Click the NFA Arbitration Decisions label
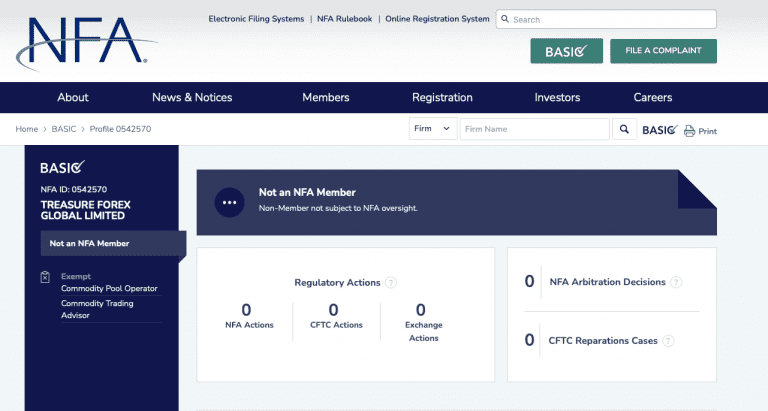The image size is (768, 411). tap(607, 282)
